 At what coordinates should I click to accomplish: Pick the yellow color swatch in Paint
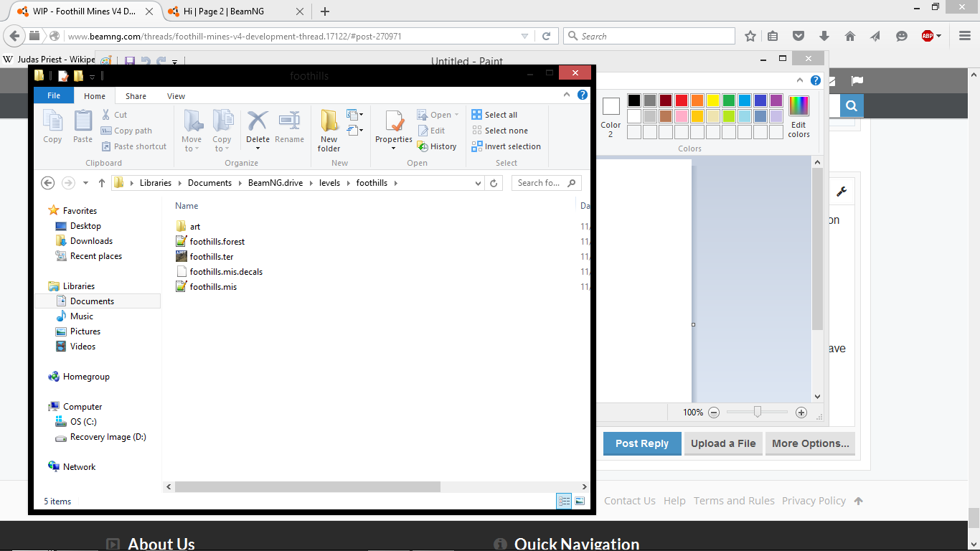tap(713, 100)
